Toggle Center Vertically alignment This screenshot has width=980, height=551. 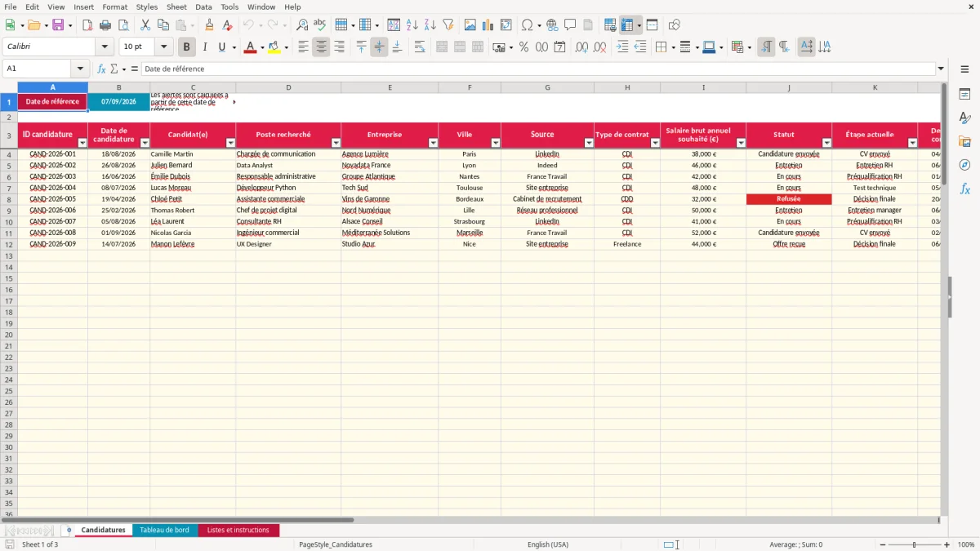pyautogui.click(x=379, y=47)
